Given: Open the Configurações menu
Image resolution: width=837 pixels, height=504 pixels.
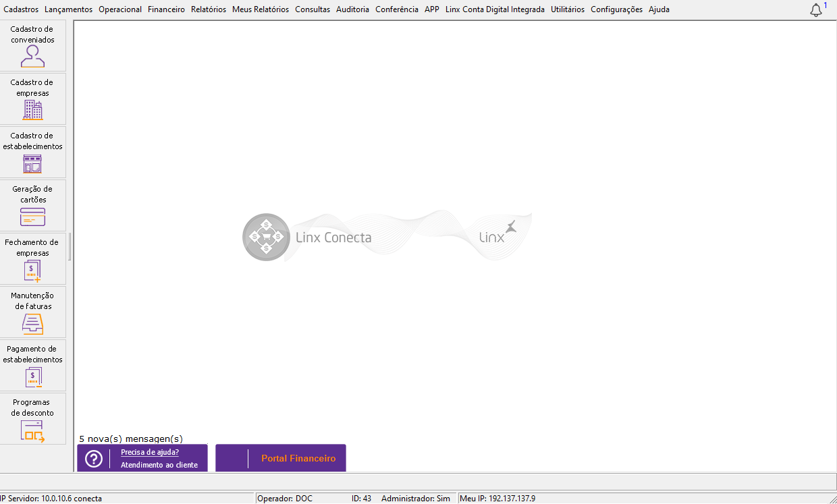Looking at the screenshot, I should coord(616,9).
